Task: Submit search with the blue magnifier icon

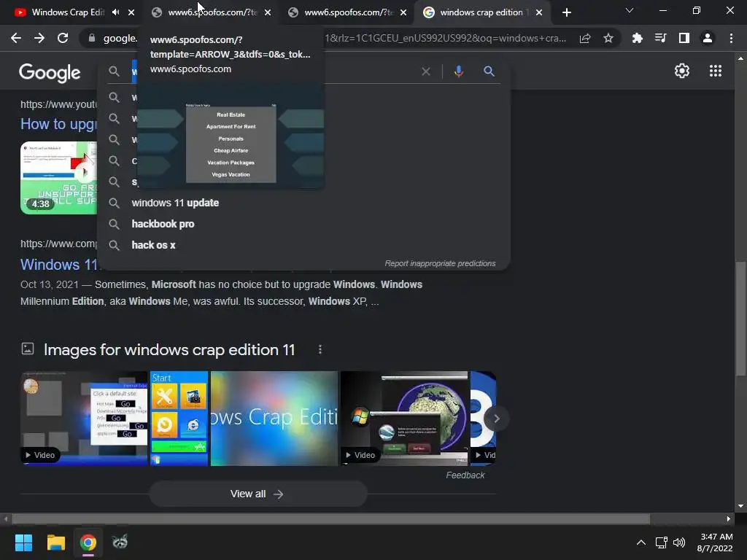Action: tap(489, 71)
